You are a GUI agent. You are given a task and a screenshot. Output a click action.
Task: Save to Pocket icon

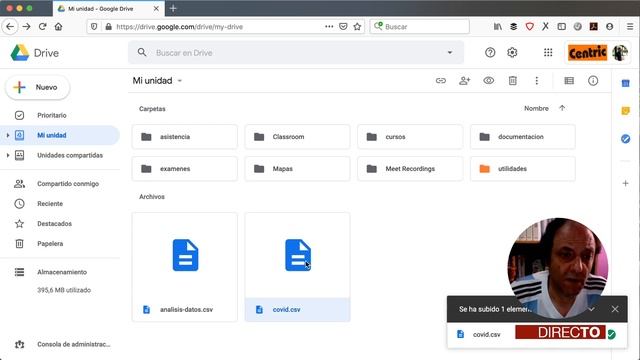click(343, 27)
